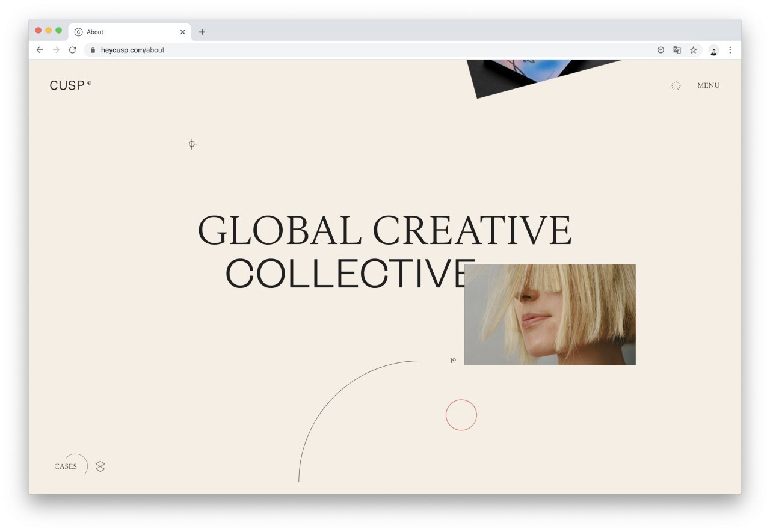Open the Chrome three-dot menu
Viewport: 770px width, 532px height.
(x=730, y=50)
